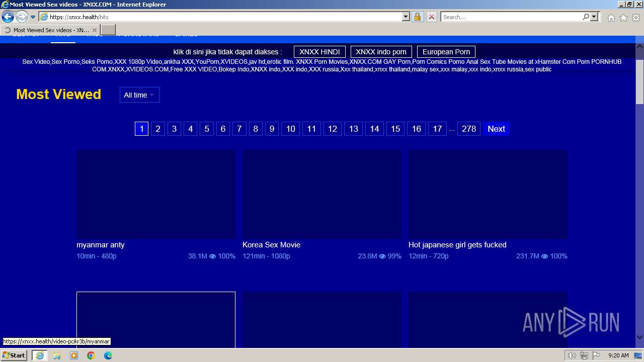Image resolution: width=644 pixels, height=362 pixels.
Task: Click the 121min - 1080p metadata text
Action: 266,256
